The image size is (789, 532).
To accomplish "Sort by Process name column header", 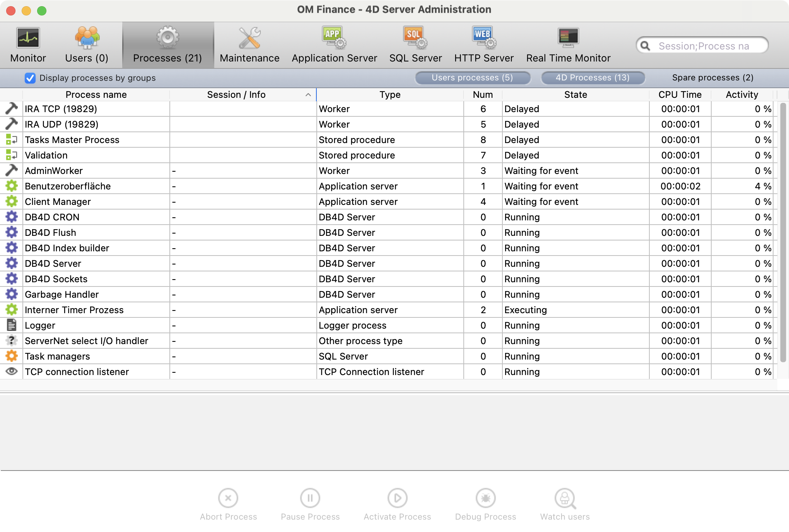I will click(96, 95).
